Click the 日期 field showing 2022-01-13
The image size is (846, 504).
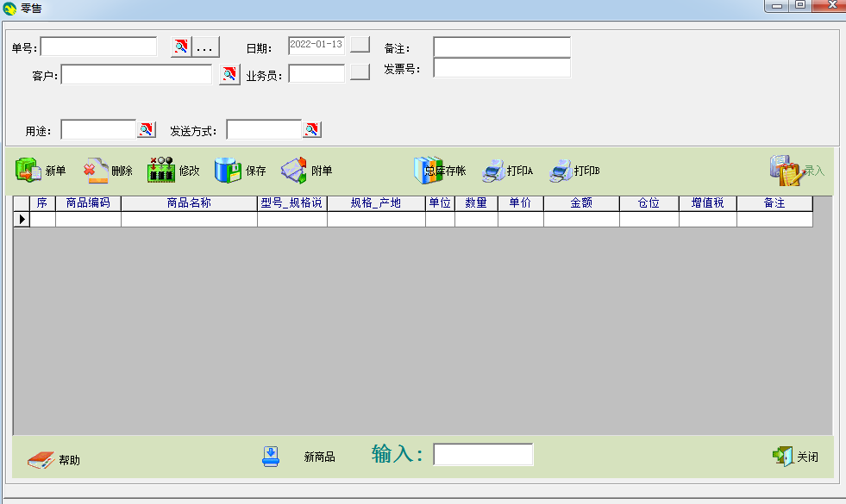[x=316, y=46]
